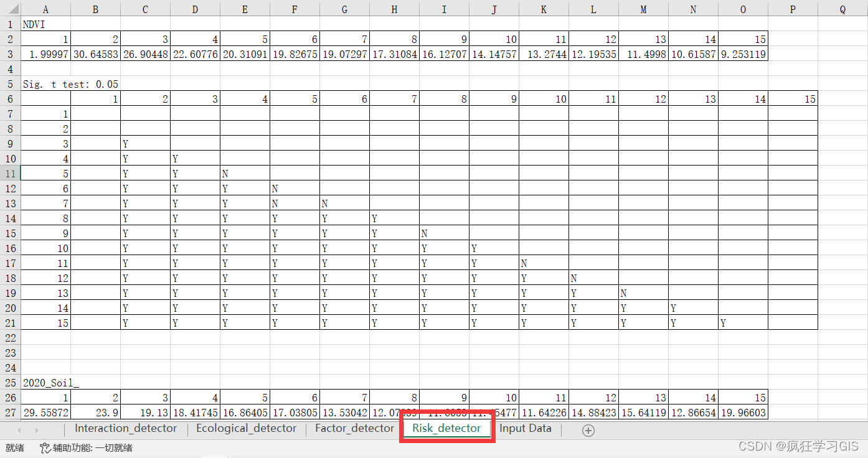The image size is (868, 458).
Task: Click cell labeled 2020_Soil_
Action: 46,383
